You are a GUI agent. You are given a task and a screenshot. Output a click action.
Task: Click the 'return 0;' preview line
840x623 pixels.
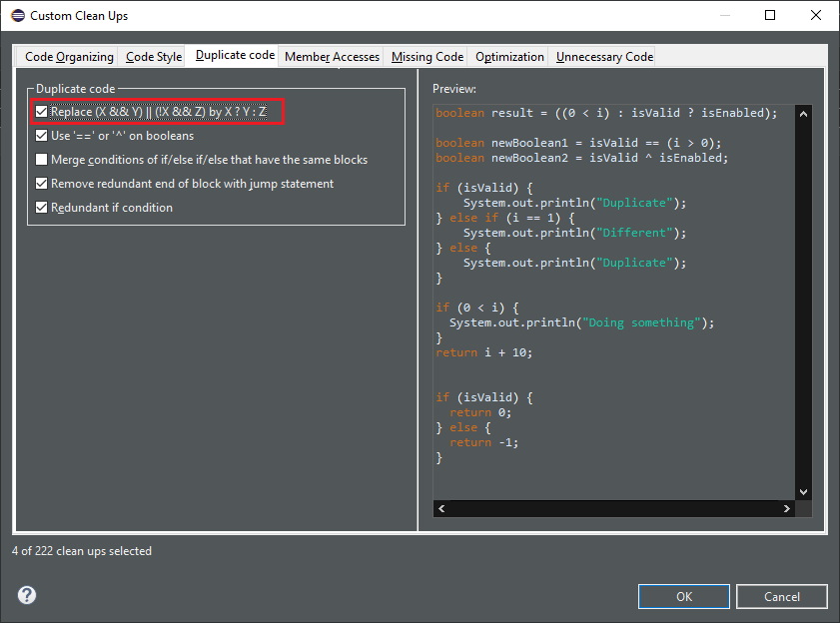(x=480, y=412)
